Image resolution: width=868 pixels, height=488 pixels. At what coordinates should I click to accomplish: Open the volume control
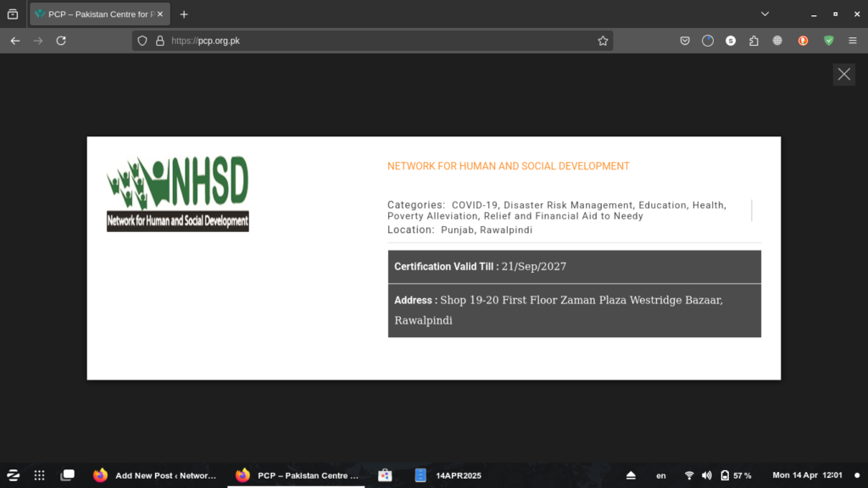707,475
